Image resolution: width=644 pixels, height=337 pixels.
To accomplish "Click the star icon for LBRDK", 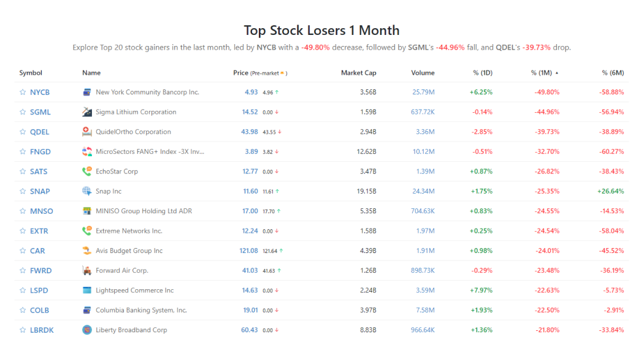I will 23,330.
